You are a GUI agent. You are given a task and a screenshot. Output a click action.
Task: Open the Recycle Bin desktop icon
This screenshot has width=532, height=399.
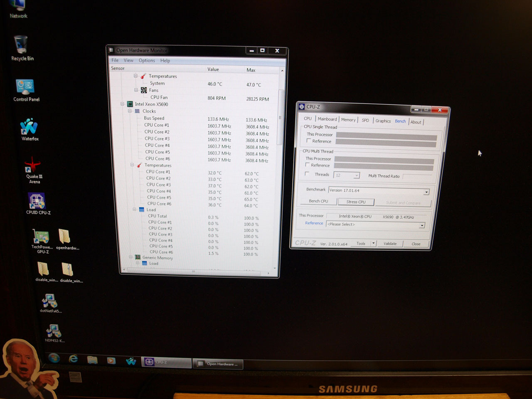click(22, 49)
